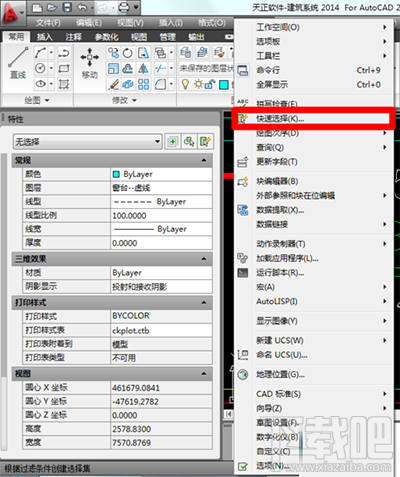This screenshot has width=400, height=477.
Task: Open the 格式(O) menu
Action: tap(212, 23)
